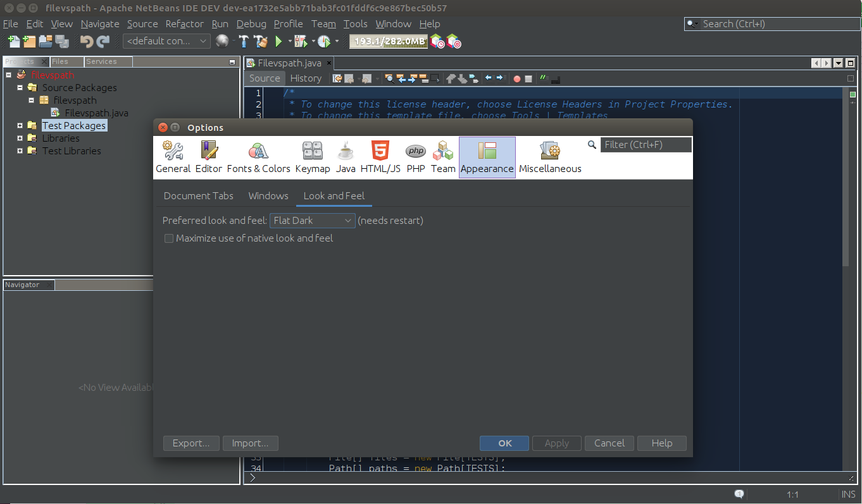Collapse the Source Packages node

click(x=20, y=87)
